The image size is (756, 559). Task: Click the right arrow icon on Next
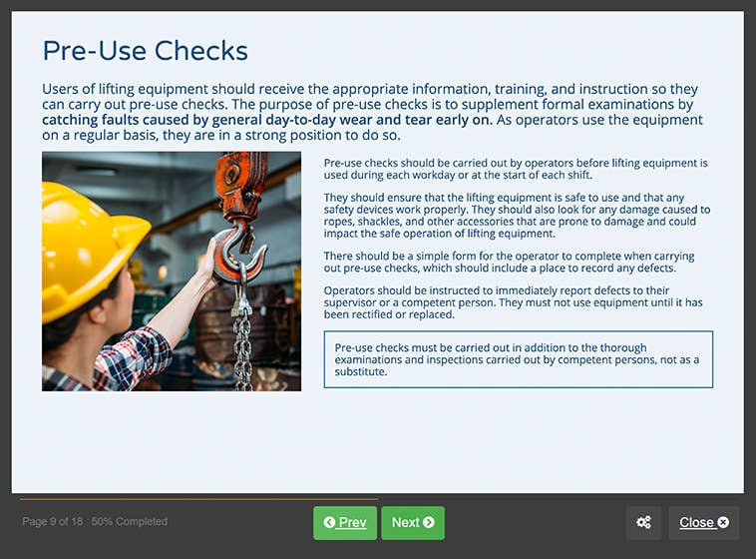click(429, 522)
